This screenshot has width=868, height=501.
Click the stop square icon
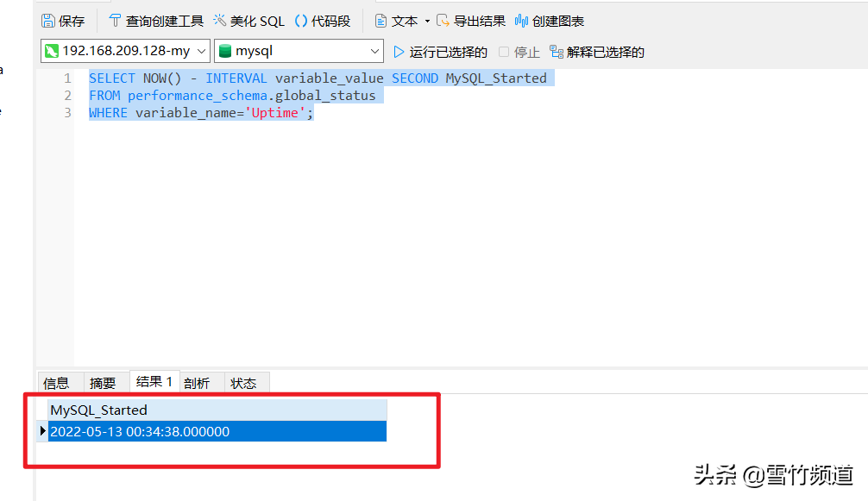pyautogui.click(x=504, y=52)
